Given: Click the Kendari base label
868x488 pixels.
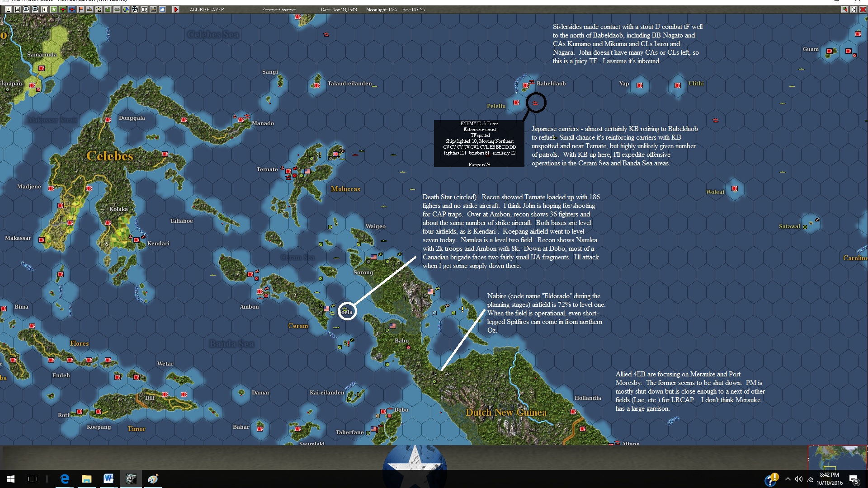Looking at the screenshot, I should (158, 244).
